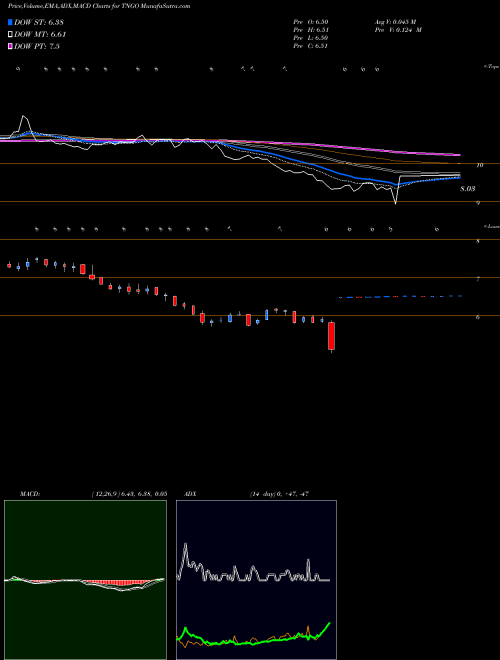This screenshot has width=500, height=660.
Task: Click the magenta DOW PT legend swatch
Action: click(x=11, y=46)
